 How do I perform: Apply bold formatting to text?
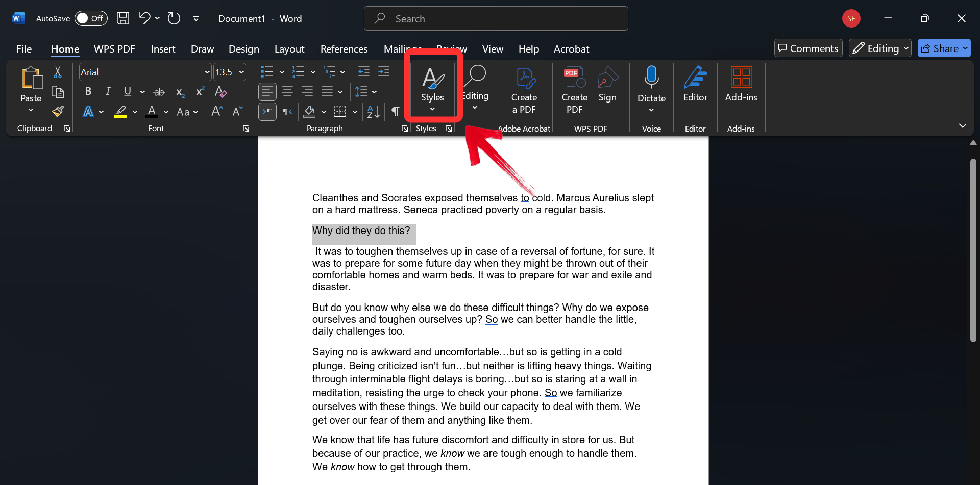point(88,92)
